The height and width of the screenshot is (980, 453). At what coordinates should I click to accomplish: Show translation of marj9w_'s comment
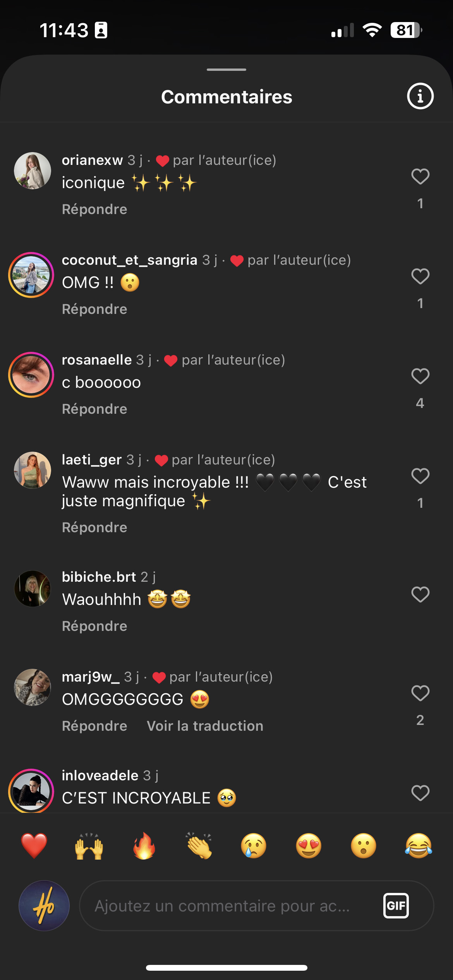coord(205,726)
